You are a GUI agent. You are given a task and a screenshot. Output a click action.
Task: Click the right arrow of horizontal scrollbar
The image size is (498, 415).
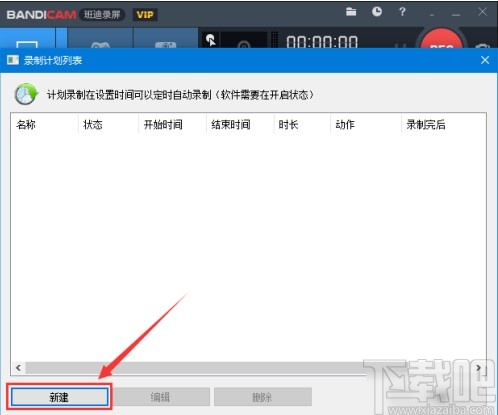478,368
